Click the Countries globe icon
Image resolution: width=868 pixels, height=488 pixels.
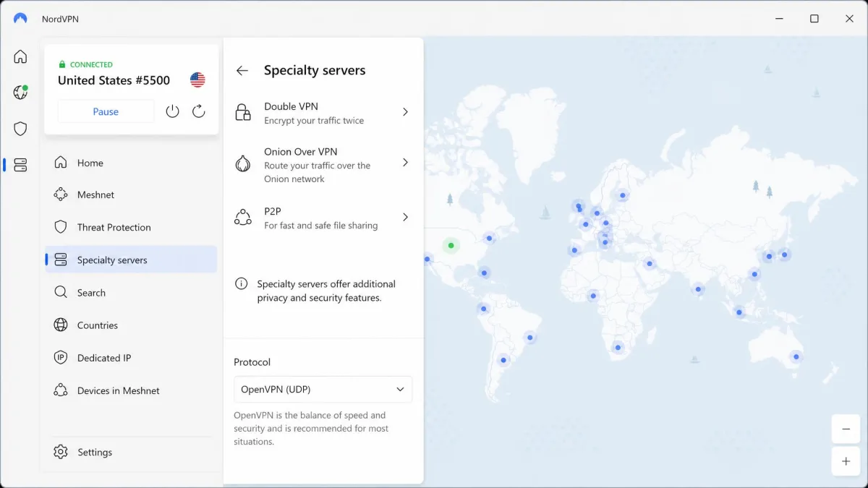61,325
